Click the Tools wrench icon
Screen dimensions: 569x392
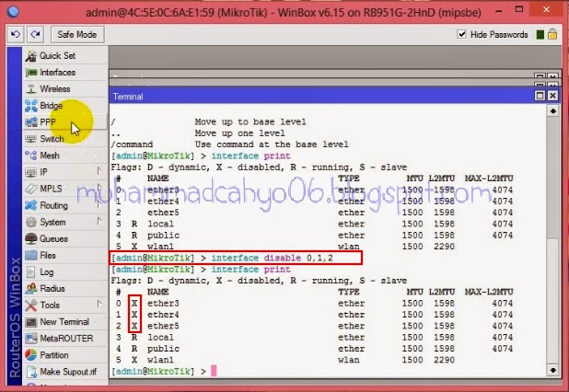31,306
